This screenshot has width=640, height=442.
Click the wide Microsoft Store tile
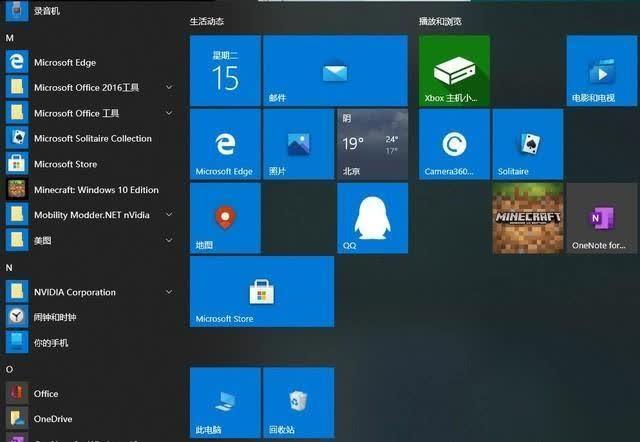262,291
